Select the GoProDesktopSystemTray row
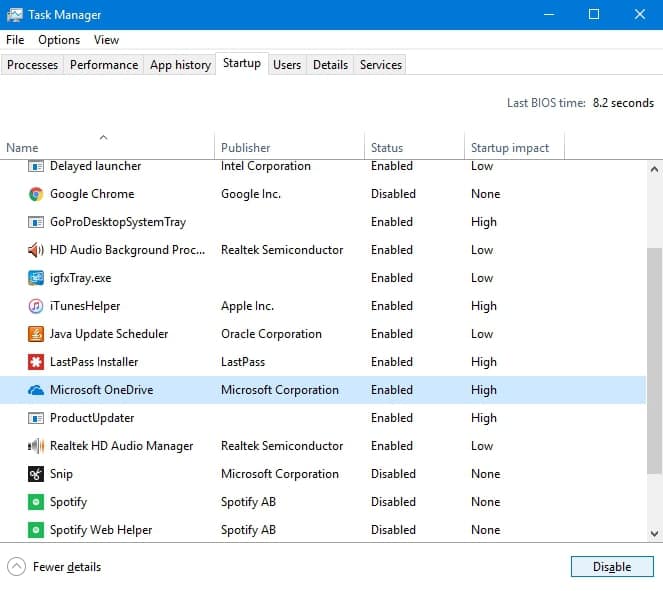The image size is (663, 591). coord(118,222)
